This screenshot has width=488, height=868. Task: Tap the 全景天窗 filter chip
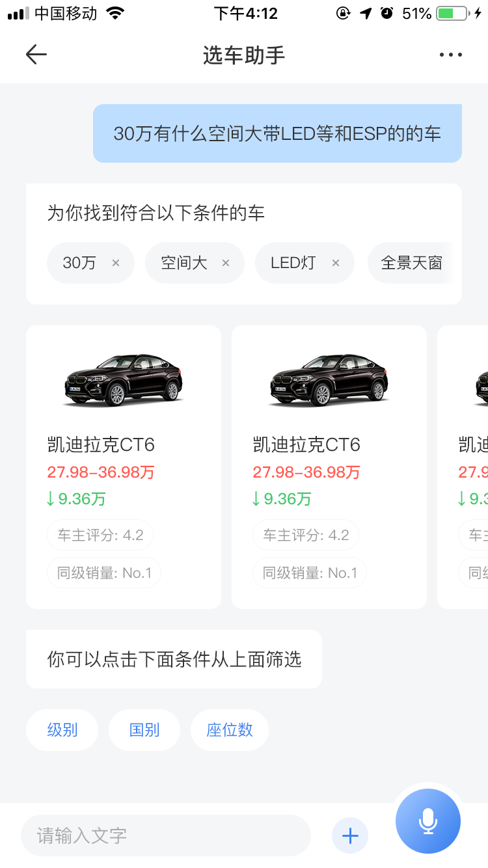[x=412, y=263]
